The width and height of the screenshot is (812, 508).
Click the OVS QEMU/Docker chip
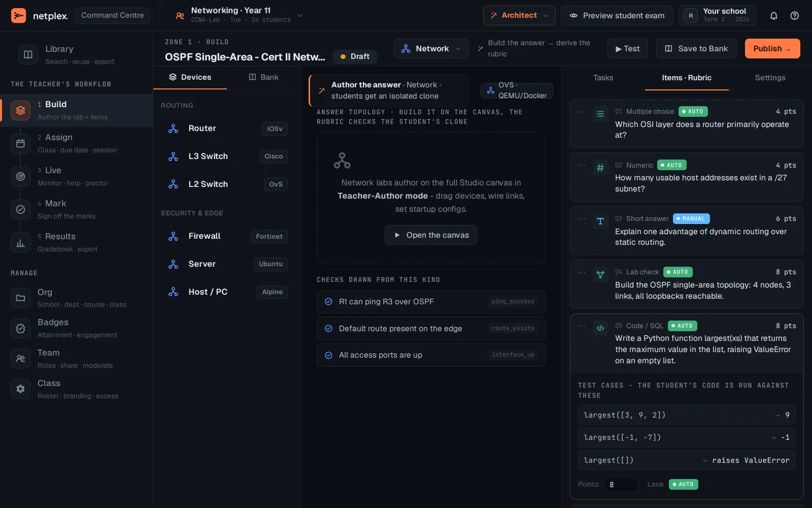[x=517, y=90]
